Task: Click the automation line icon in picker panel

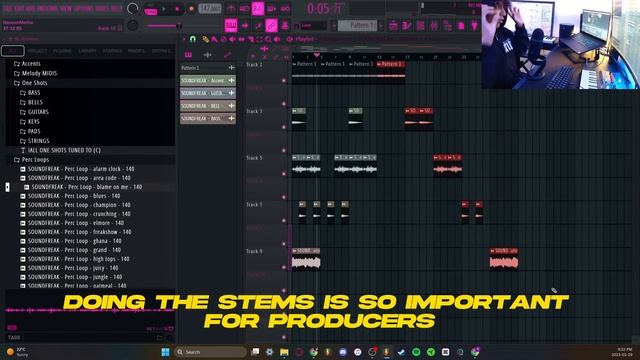Action: click(x=227, y=55)
